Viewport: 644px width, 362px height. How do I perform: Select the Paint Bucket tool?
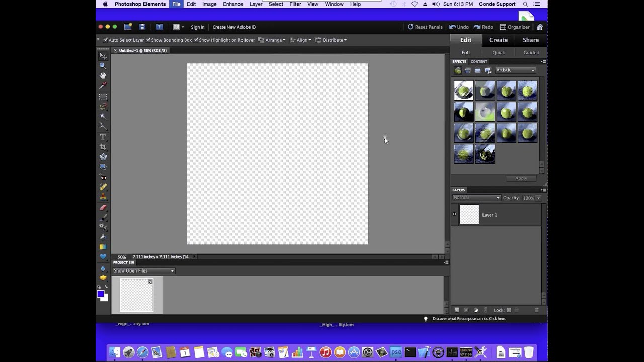(x=103, y=237)
